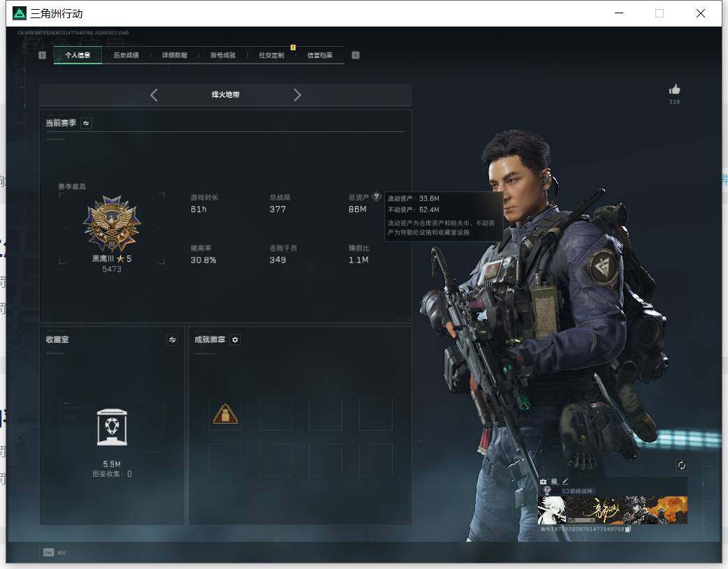
Task: Click the rank score 5473
Action: [112, 269]
